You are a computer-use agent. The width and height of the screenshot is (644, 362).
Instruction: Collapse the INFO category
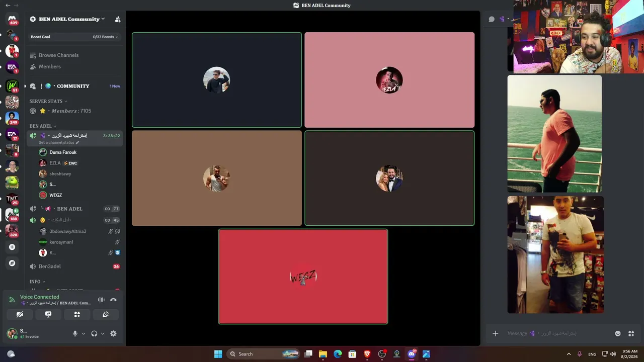coord(37,282)
